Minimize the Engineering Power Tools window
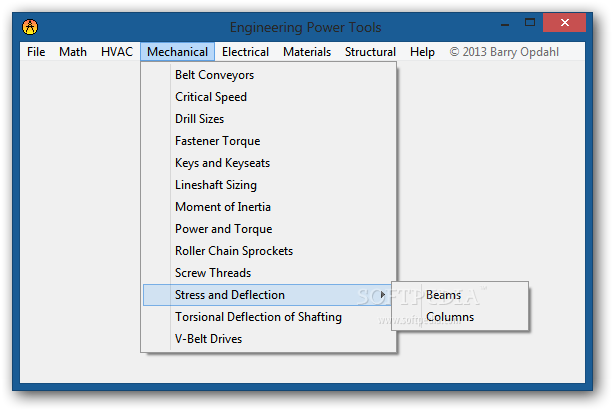 (x=505, y=23)
